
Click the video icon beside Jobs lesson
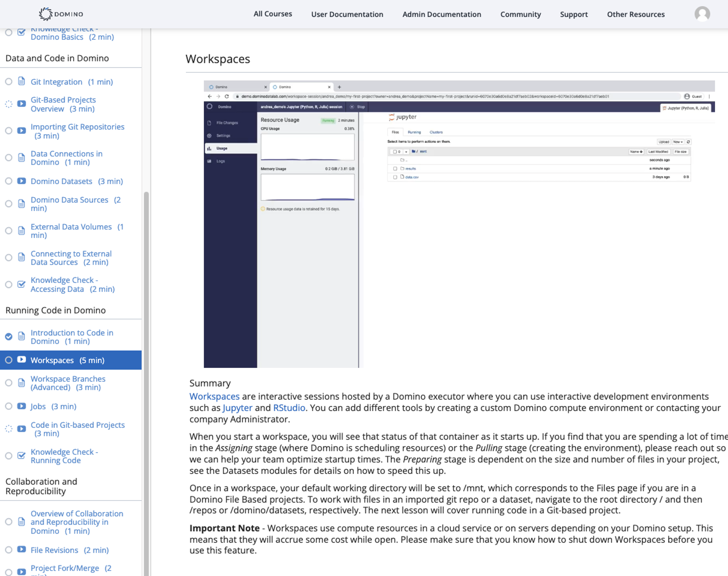(x=22, y=406)
